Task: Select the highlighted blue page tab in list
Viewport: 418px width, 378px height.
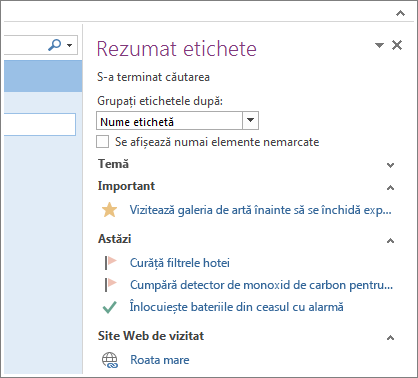Action: (43, 76)
